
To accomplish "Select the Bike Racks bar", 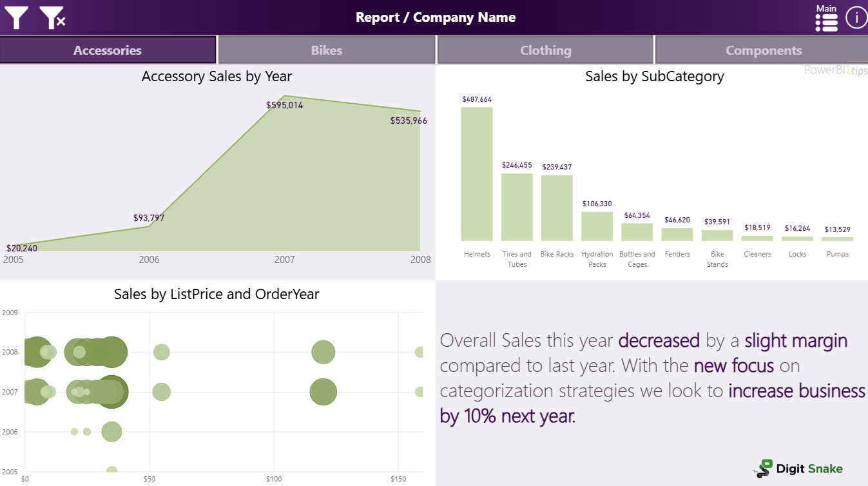I will click(x=557, y=208).
